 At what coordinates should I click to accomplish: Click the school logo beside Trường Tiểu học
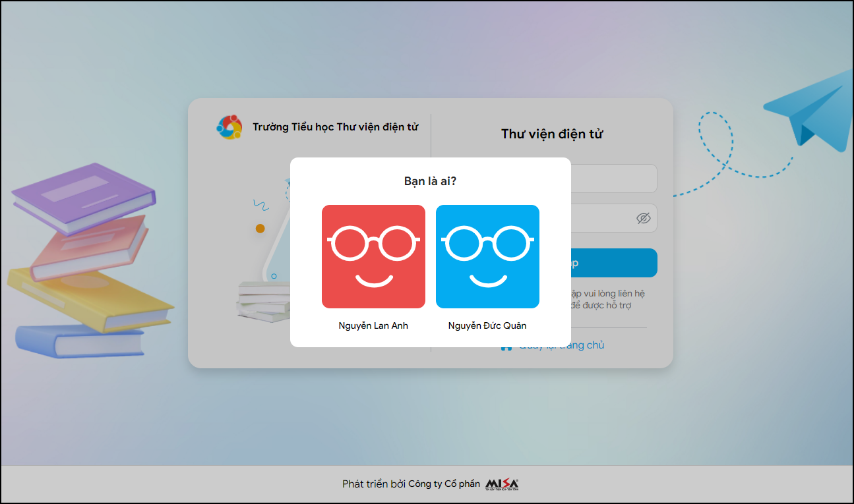(x=229, y=127)
